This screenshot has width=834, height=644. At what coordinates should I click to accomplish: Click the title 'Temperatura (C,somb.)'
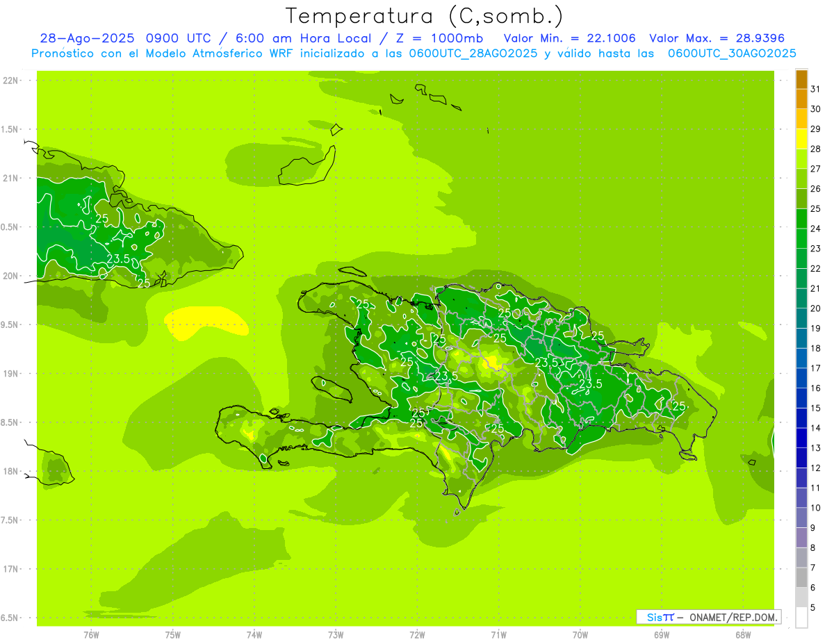424,16
